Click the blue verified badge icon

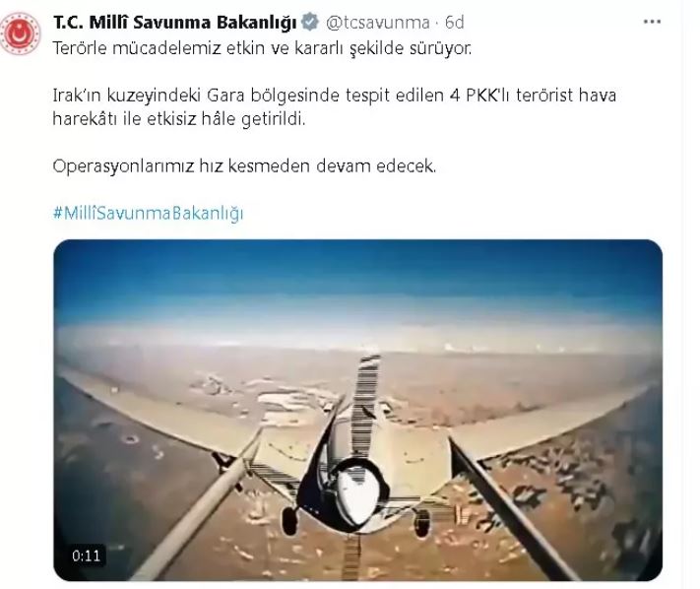(310, 22)
